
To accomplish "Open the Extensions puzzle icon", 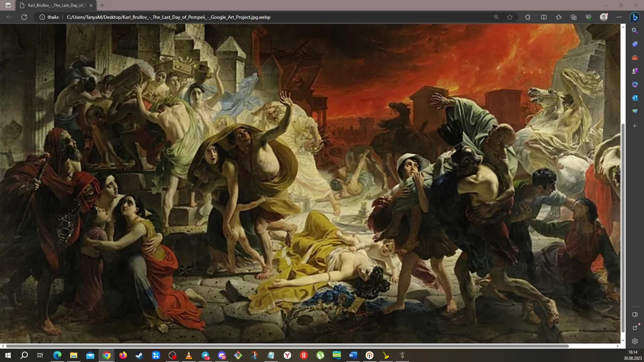I will 528,17.
